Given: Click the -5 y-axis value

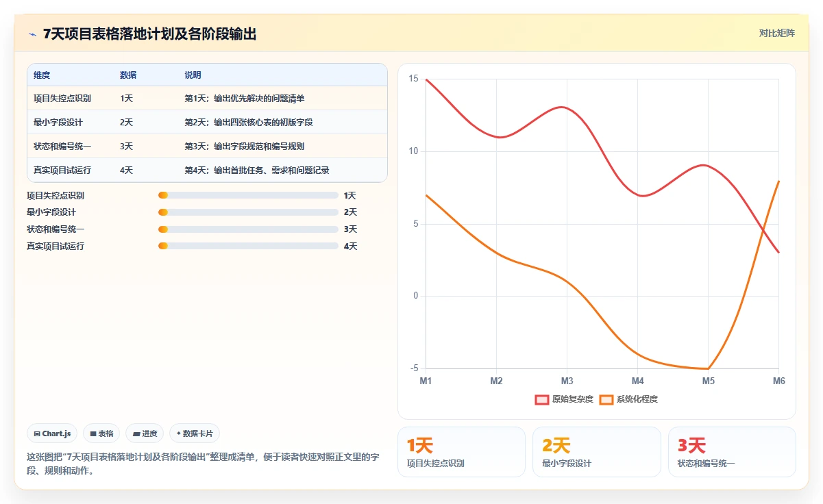Looking at the screenshot, I should (414, 368).
